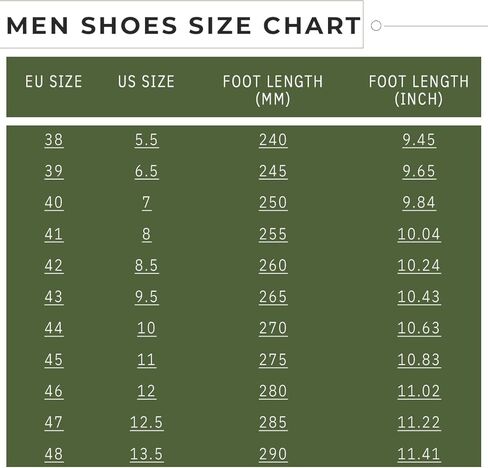488x468 pixels.
Task: Select the US size 10 link
Action: [147, 328]
